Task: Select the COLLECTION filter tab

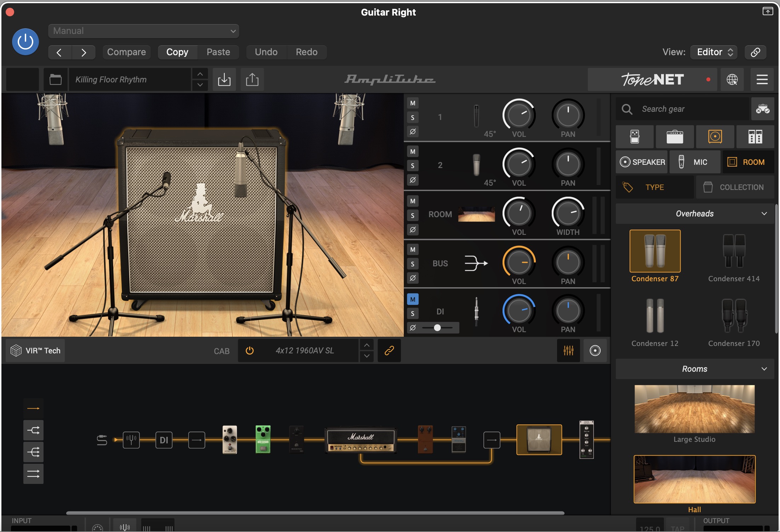Action: pos(735,187)
